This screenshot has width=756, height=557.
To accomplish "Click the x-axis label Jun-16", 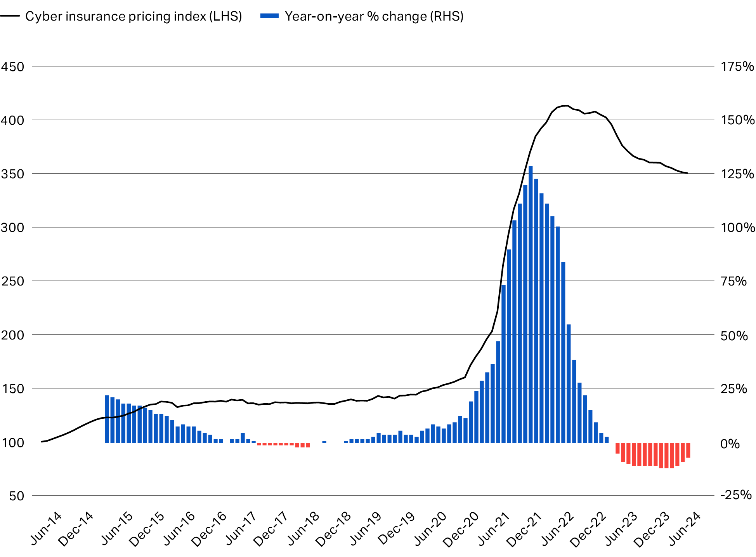I will [x=179, y=528].
